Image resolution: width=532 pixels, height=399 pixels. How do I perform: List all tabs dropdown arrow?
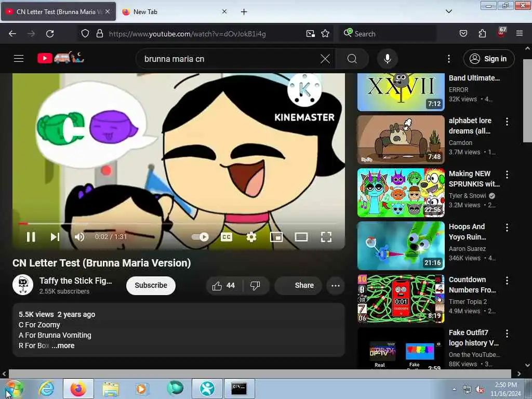click(449, 11)
